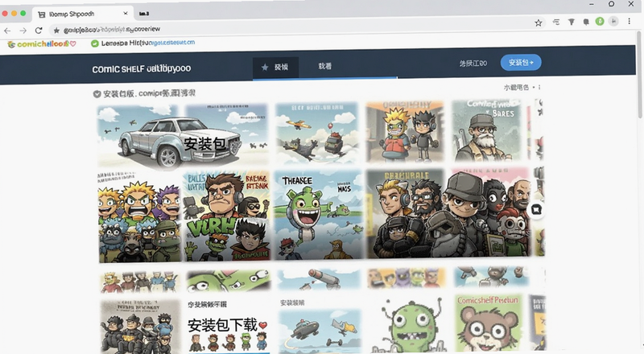This screenshot has width=644, height=354.
Task: Open the airplane and flying cat thumbnail
Action: pyautogui.click(x=316, y=134)
